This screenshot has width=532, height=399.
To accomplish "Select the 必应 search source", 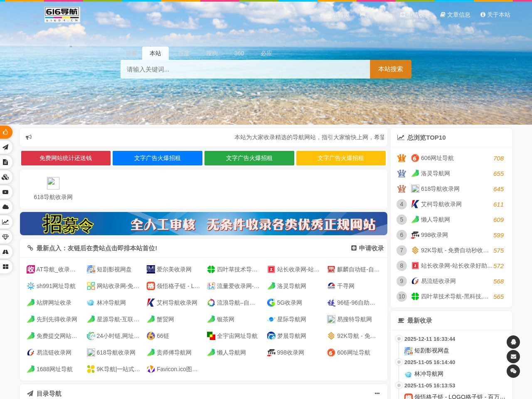I will pyautogui.click(x=266, y=53).
